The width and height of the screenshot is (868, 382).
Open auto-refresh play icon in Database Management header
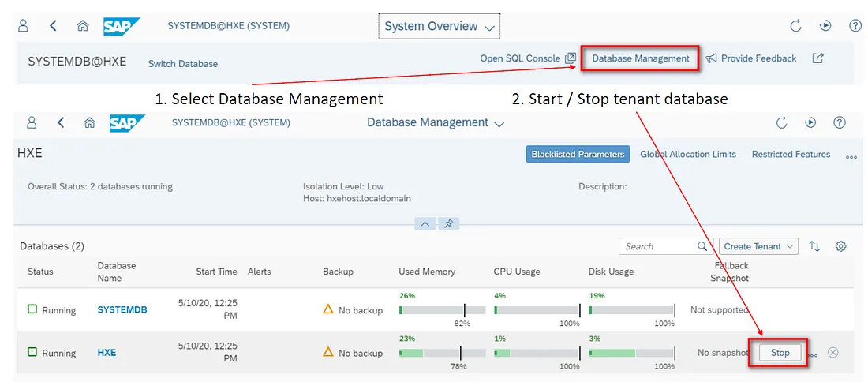810,123
